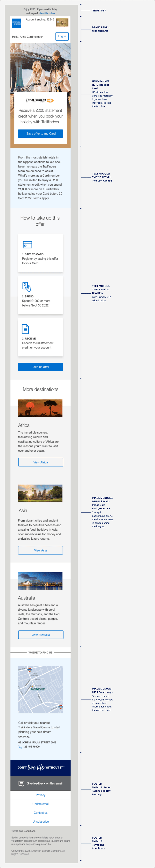Open the Contact us link
155x868 pixels.
[40, 813]
